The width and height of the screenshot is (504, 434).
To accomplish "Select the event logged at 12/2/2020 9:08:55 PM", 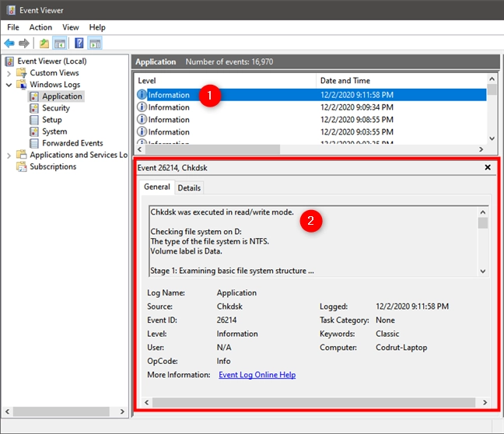I will (311, 120).
